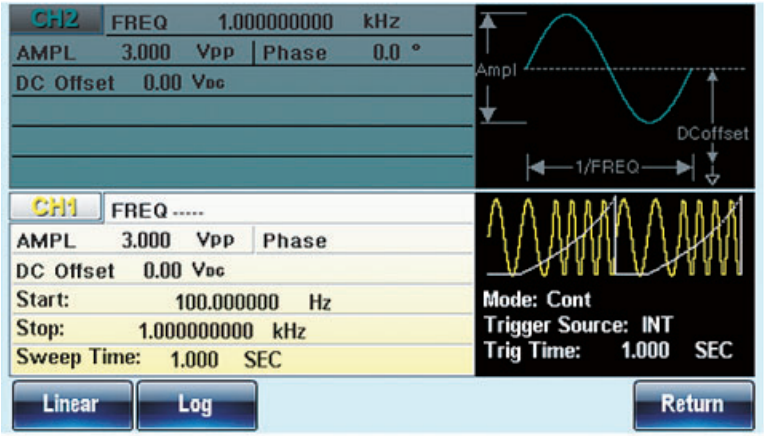Select the Start 100.000000 Hz row
Screen dimensions: 764x436
click(x=242, y=300)
